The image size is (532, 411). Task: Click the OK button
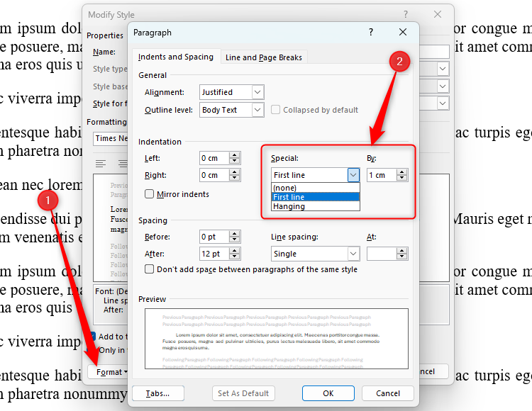click(328, 393)
